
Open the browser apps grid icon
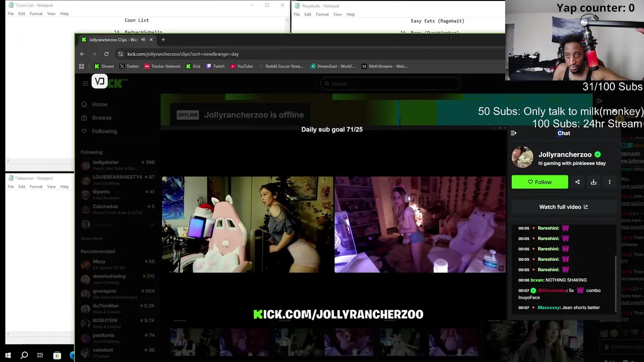point(82,66)
